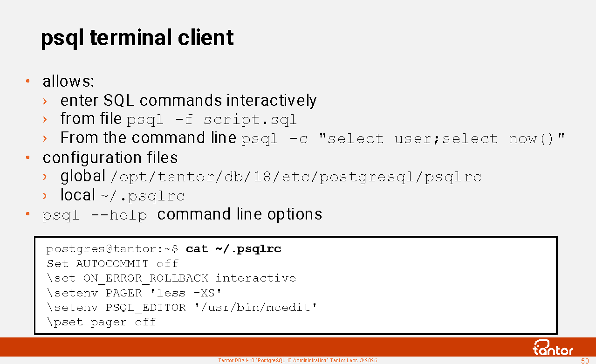
Task: Click the chevron before 'enter SQL commands interactively'
Action: (45, 101)
